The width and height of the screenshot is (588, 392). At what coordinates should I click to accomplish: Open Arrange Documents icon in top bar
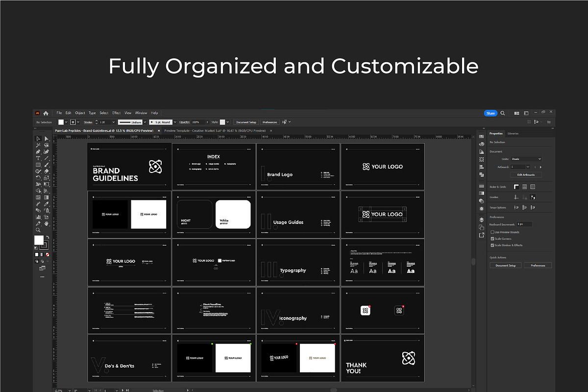pyautogui.click(x=516, y=113)
